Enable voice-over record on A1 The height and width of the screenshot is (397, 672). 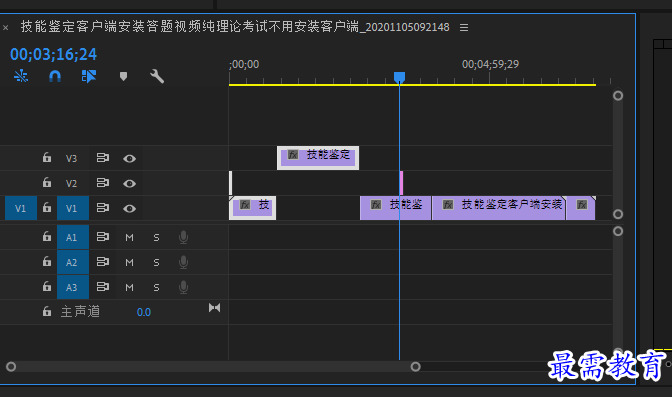(183, 237)
